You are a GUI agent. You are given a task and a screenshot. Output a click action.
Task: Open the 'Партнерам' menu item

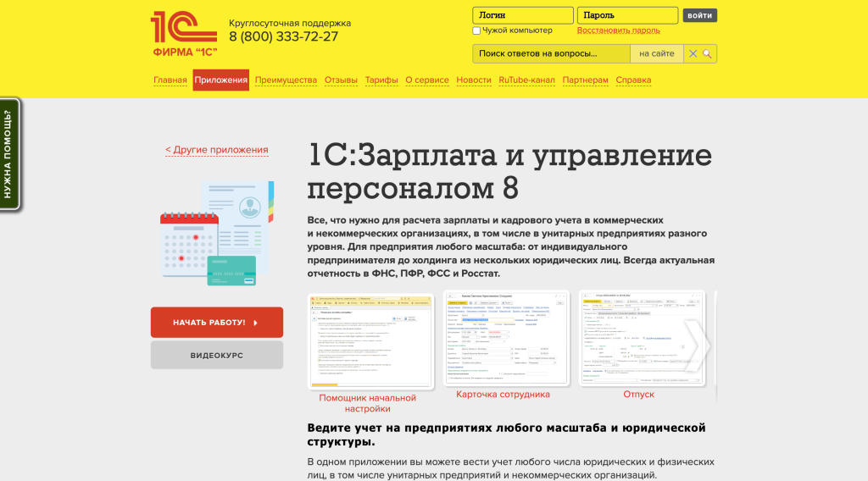(x=585, y=80)
